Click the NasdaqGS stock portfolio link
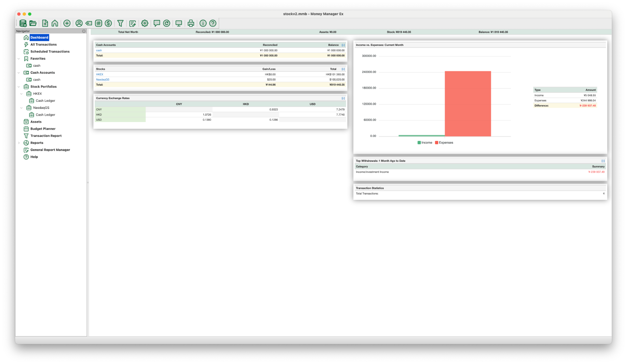This screenshot has width=627, height=364. 102,80
